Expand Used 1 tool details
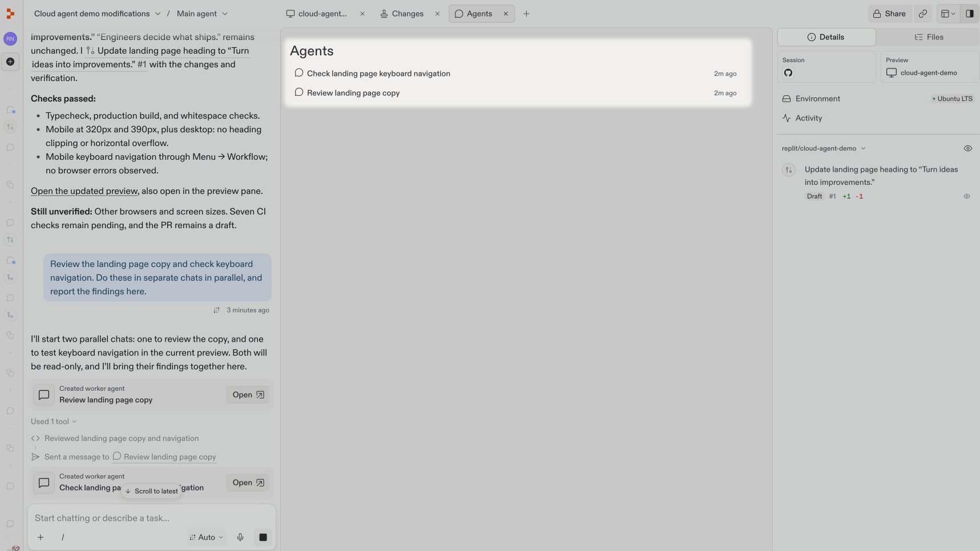 tap(54, 422)
